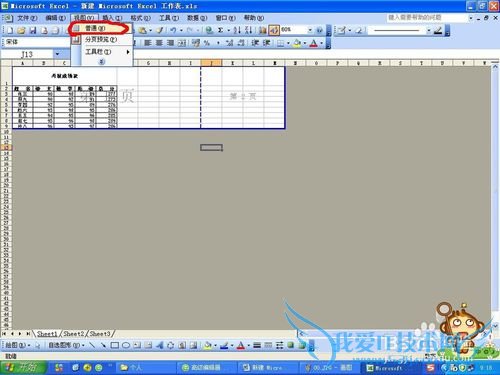
Task: Open the Help menu
Action: coord(253,18)
